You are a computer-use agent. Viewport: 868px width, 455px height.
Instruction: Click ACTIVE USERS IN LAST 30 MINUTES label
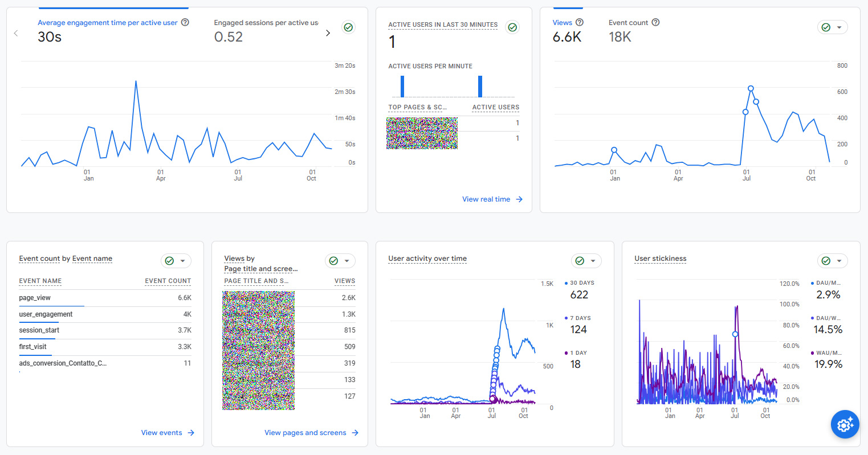[x=443, y=24]
